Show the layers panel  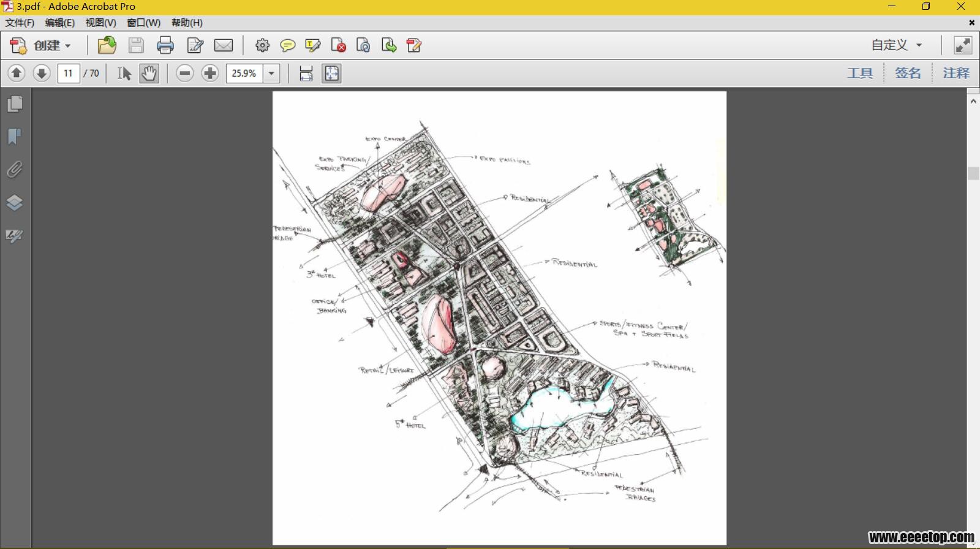15,202
